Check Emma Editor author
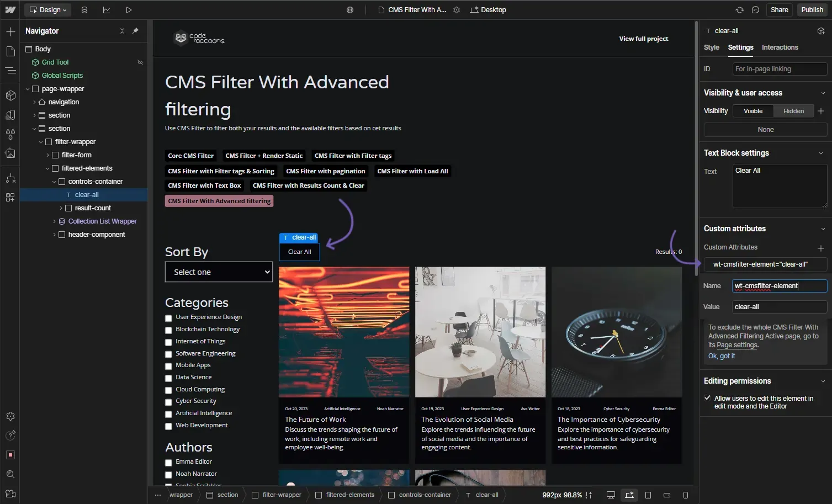Screen dimensions: 832x504 (168, 463)
